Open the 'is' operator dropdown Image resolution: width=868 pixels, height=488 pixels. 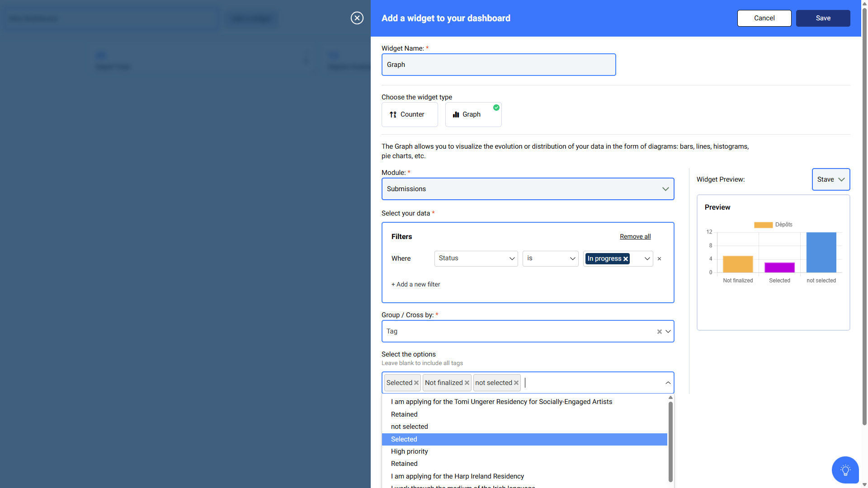[x=550, y=258]
